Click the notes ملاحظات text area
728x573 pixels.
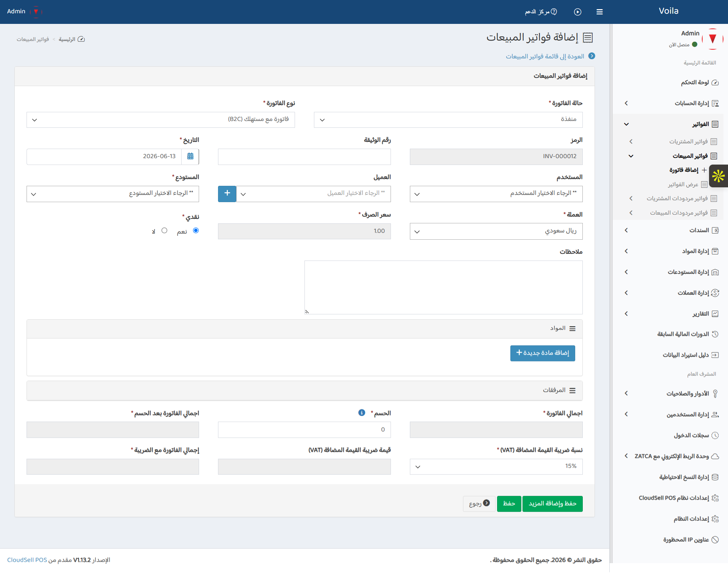(x=443, y=287)
